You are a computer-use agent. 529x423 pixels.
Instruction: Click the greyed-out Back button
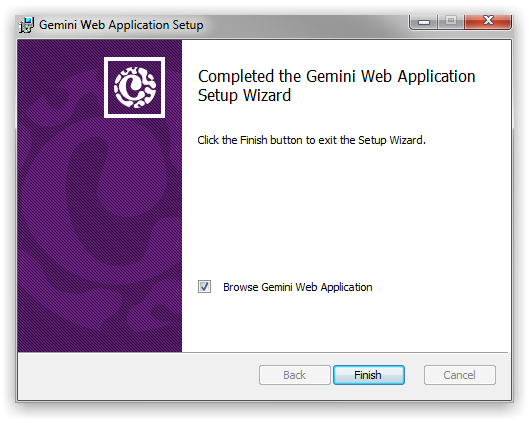point(295,375)
